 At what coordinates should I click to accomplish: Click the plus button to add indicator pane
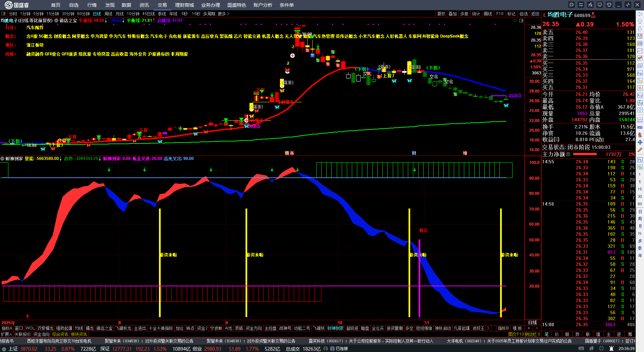[529, 328]
